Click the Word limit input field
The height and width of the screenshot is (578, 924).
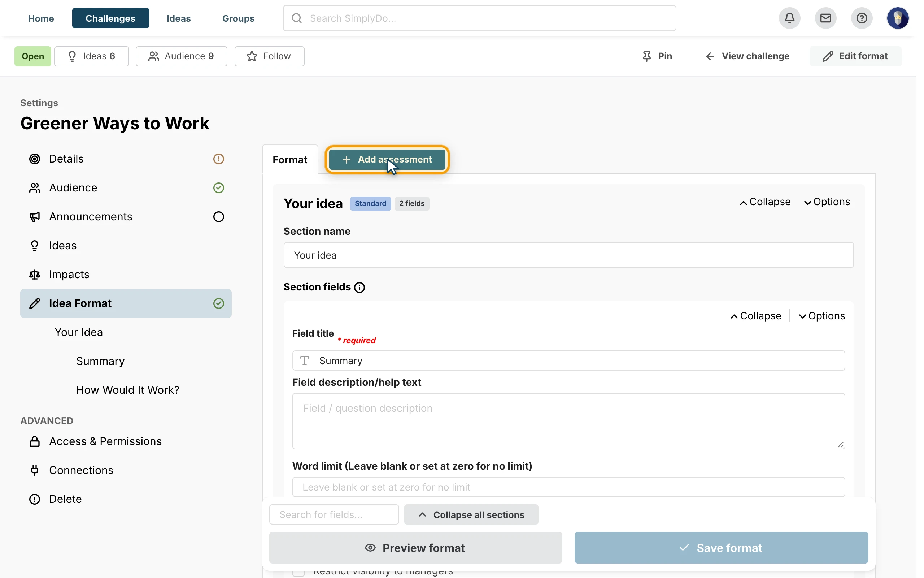point(568,487)
